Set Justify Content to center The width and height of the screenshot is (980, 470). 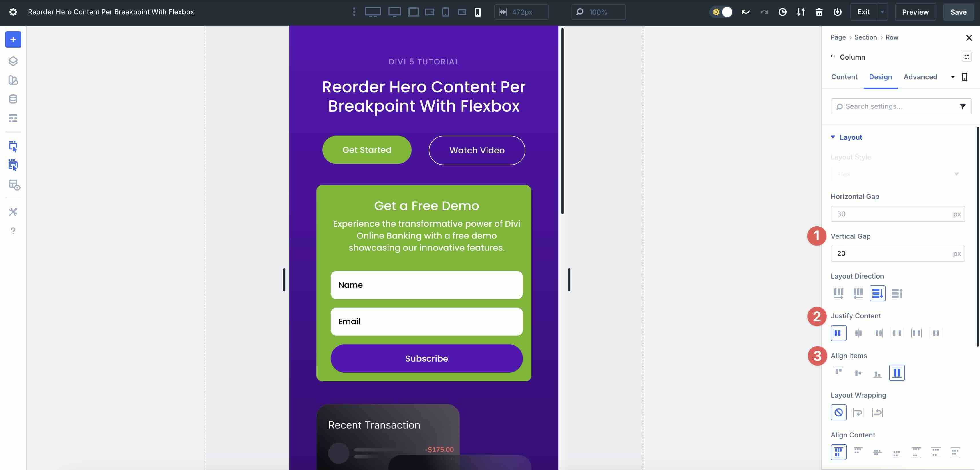pyautogui.click(x=858, y=333)
